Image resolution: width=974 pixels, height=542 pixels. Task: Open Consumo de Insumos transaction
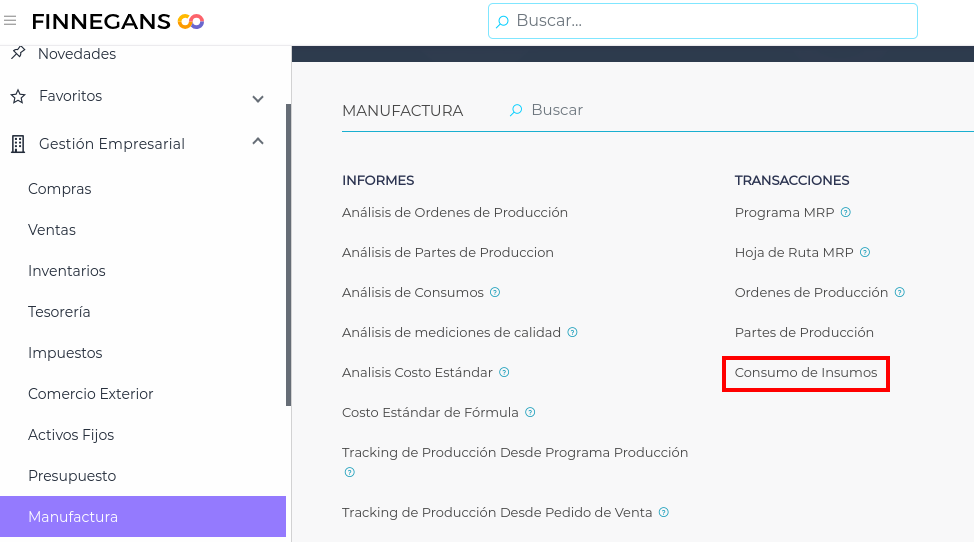805,373
